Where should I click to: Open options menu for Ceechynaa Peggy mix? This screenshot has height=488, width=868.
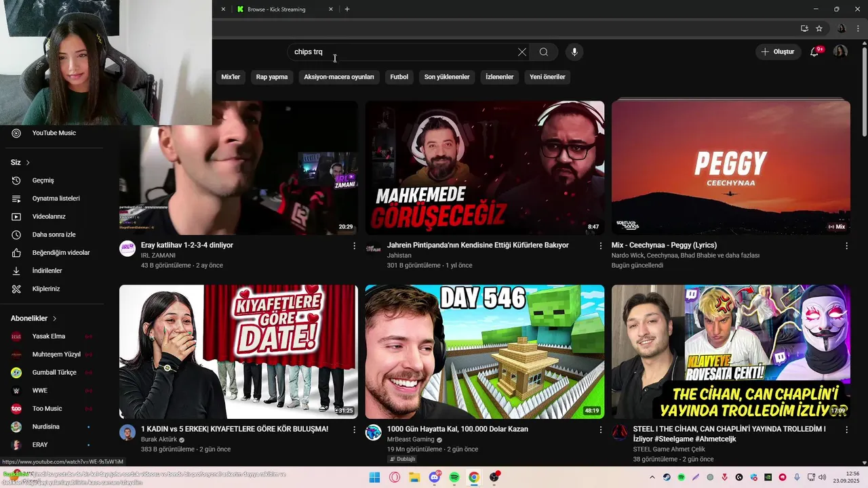click(846, 246)
